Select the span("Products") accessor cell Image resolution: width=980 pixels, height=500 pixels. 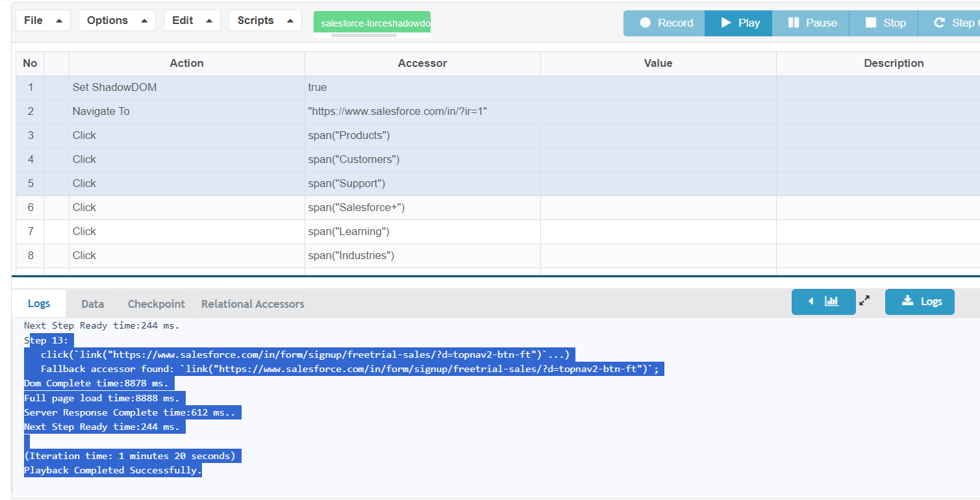point(423,136)
